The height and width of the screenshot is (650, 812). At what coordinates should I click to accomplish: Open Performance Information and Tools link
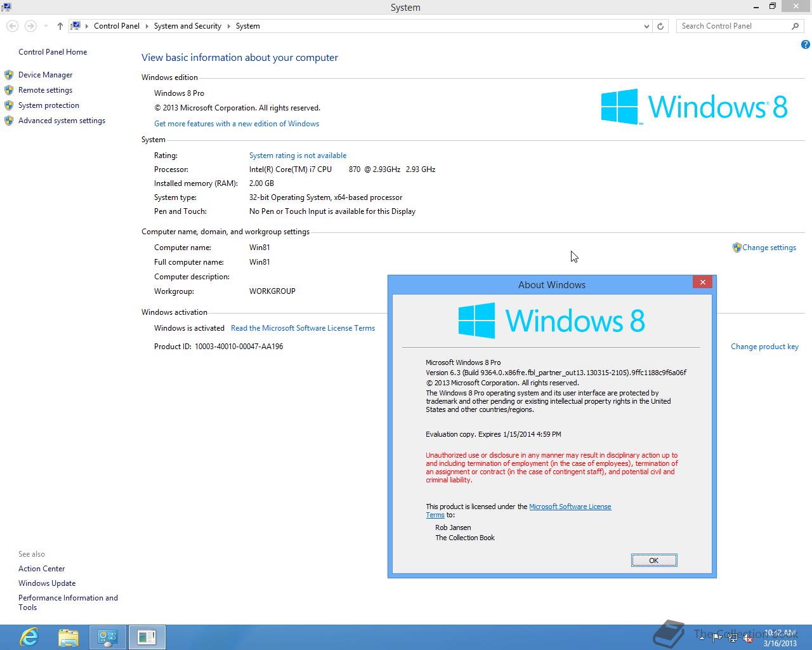tap(68, 602)
